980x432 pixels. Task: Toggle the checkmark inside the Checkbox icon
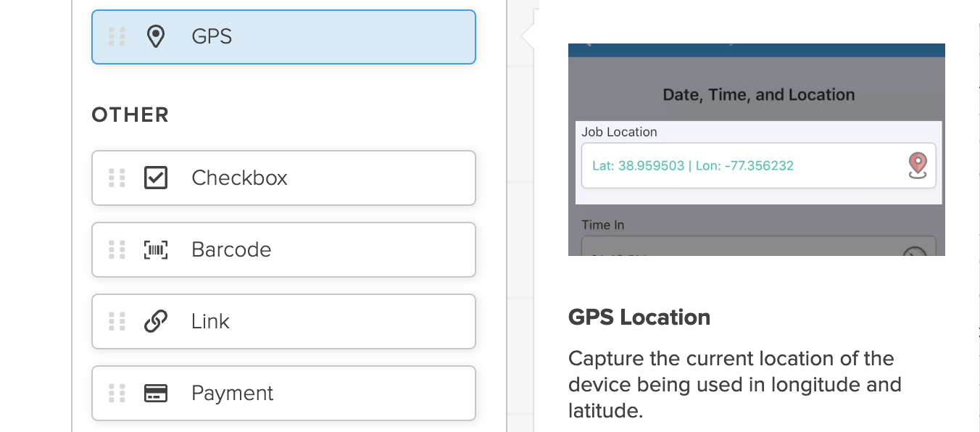156,178
